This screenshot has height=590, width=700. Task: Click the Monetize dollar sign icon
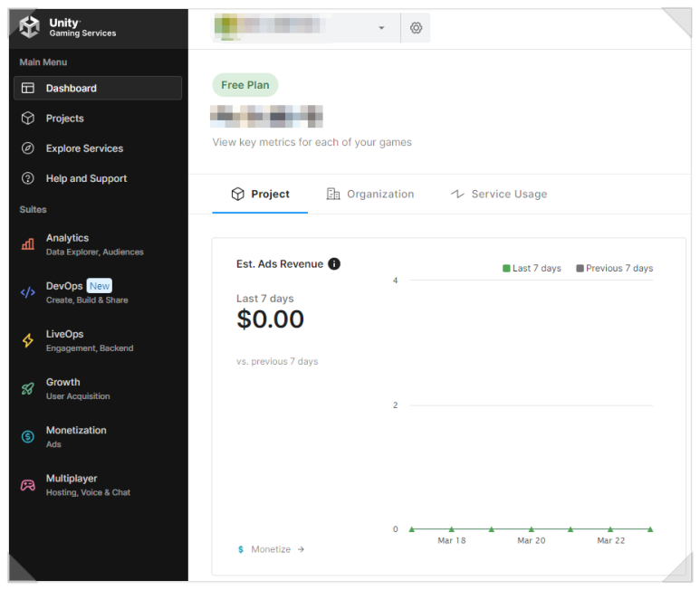tap(241, 549)
